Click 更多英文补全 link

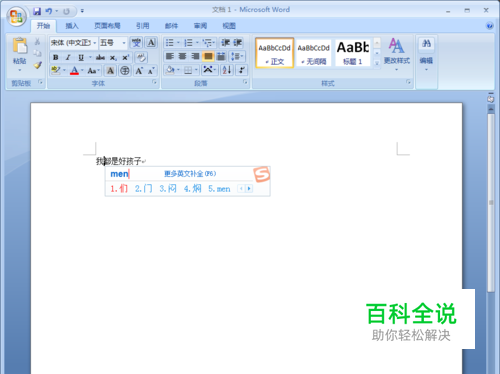click(190, 174)
